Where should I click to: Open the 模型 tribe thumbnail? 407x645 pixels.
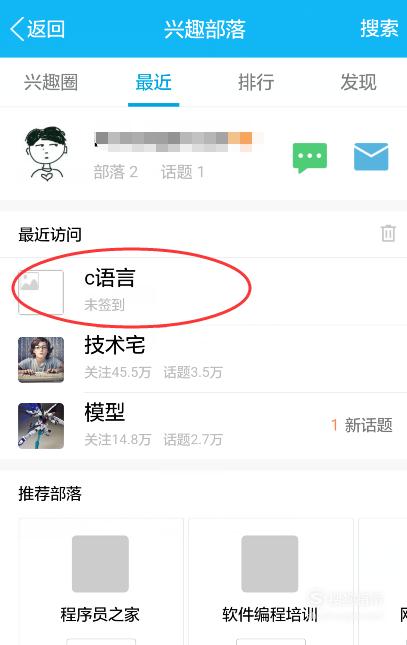(x=41, y=426)
